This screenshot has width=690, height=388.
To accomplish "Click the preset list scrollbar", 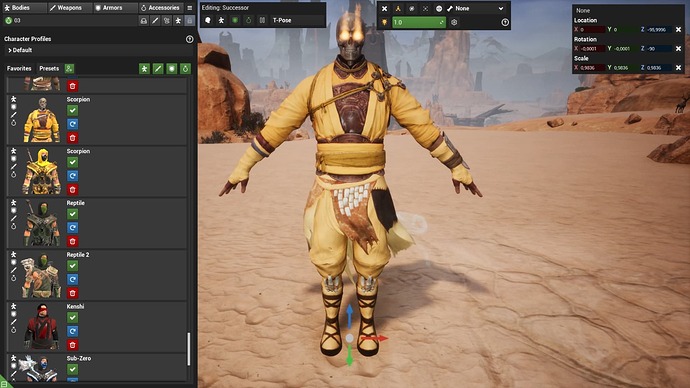I will (189, 349).
